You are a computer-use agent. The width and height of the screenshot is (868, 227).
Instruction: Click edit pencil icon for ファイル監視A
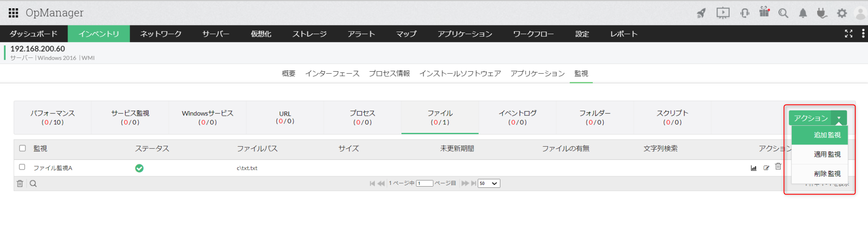(x=766, y=168)
